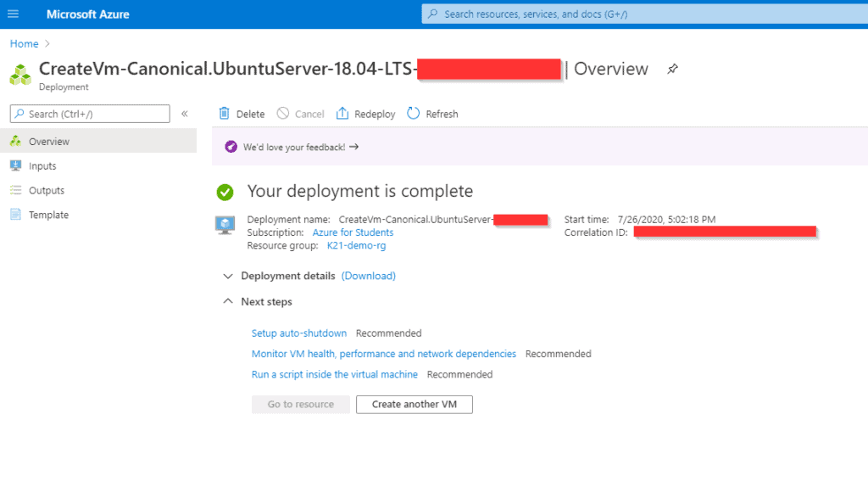Focus the global search resources box

coord(644,14)
